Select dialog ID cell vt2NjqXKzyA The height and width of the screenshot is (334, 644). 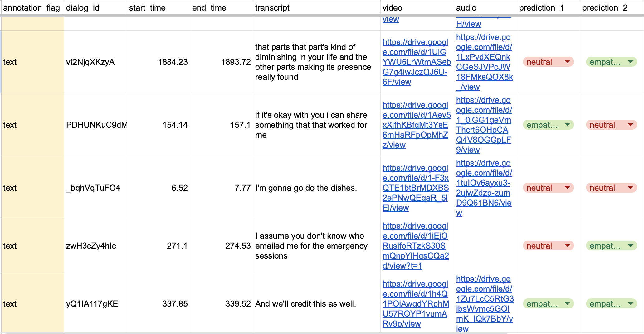[95, 62]
